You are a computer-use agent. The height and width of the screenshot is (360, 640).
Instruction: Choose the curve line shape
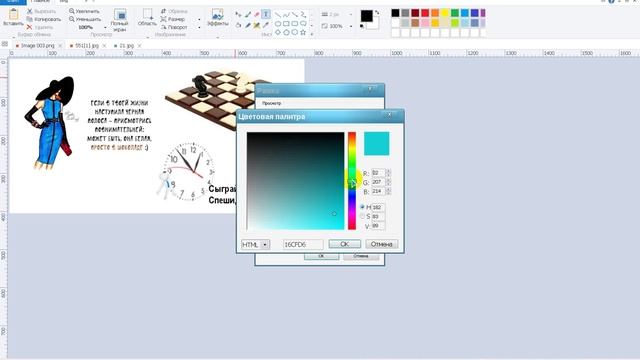(286, 15)
